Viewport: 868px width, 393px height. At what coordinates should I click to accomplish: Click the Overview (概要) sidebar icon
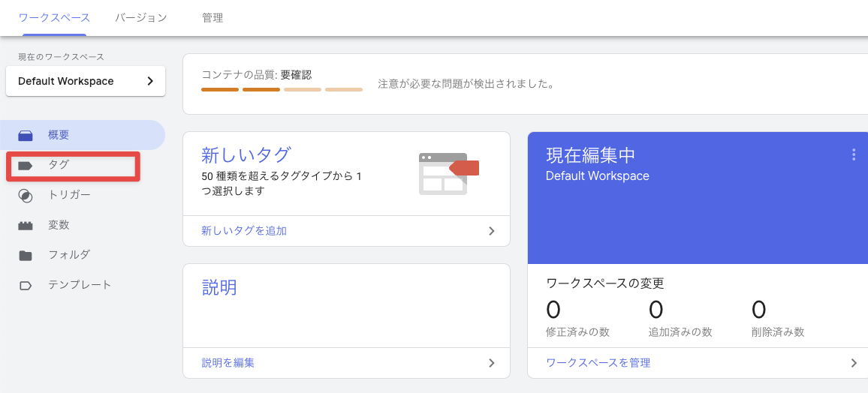[x=26, y=136]
